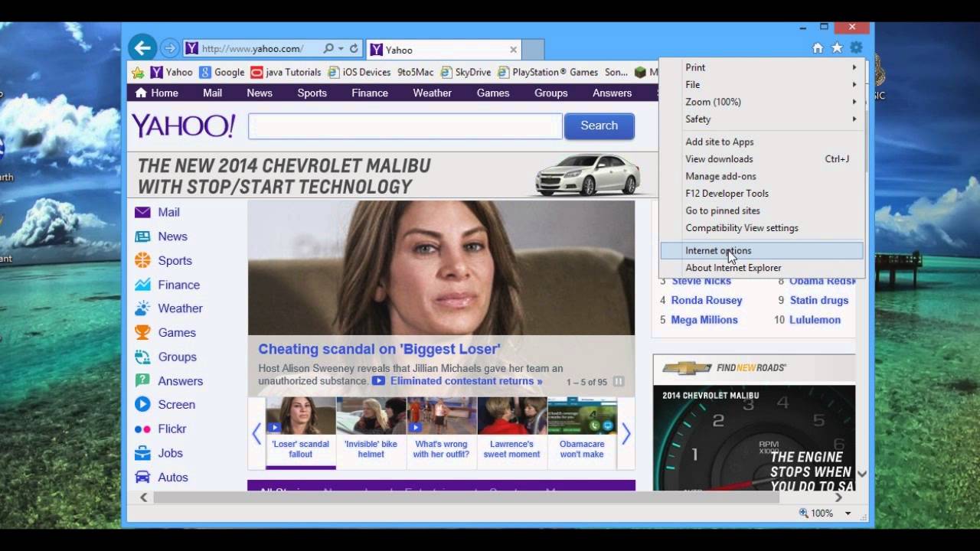Click Answers in Yahoo top navigation
Viewport: 980px width, 551px height.
coord(612,93)
